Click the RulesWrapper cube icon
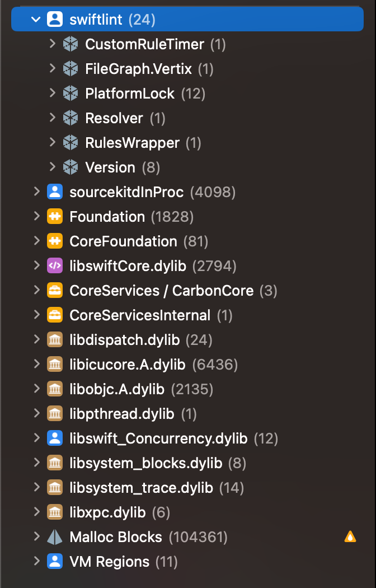Image resolution: width=376 pixels, height=588 pixels. [x=70, y=143]
